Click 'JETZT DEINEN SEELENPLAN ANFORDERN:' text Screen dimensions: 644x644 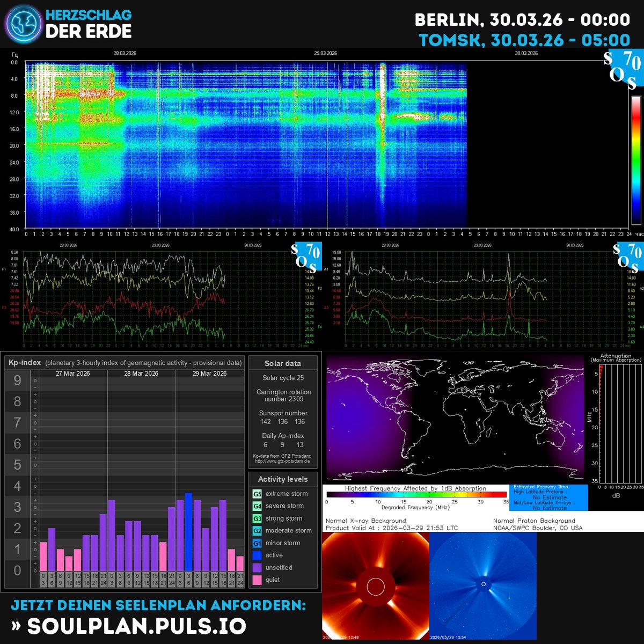(158, 605)
